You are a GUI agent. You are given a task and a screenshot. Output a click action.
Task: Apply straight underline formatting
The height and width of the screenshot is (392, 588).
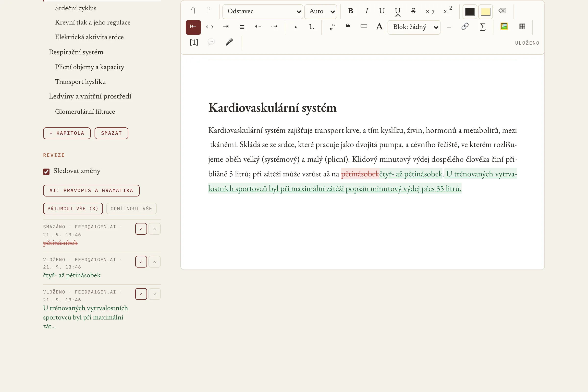[382, 11]
